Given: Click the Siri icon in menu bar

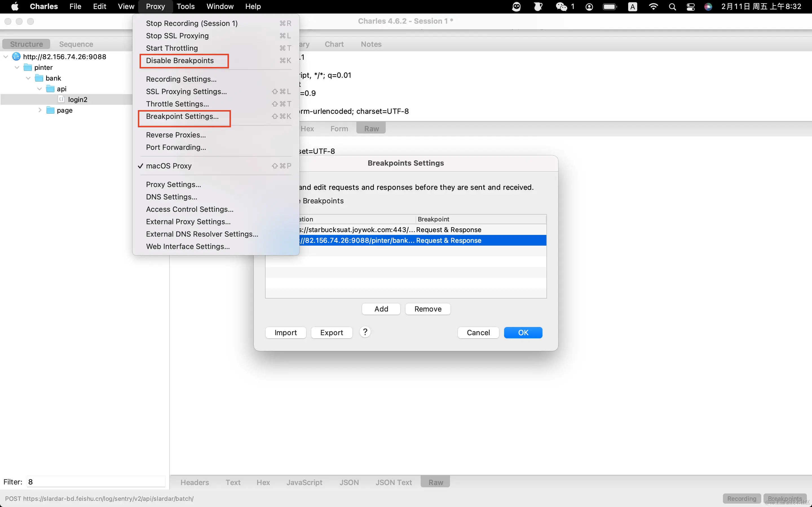Looking at the screenshot, I should tap(708, 7).
